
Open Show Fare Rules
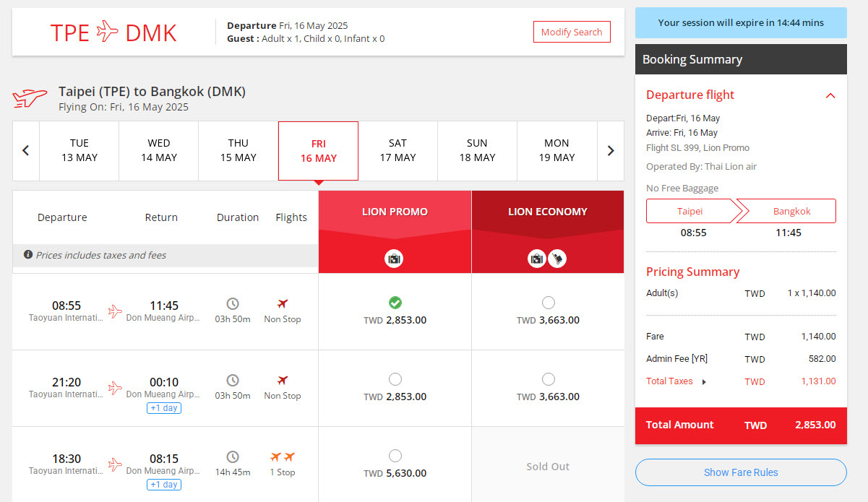(x=741, y=472)
